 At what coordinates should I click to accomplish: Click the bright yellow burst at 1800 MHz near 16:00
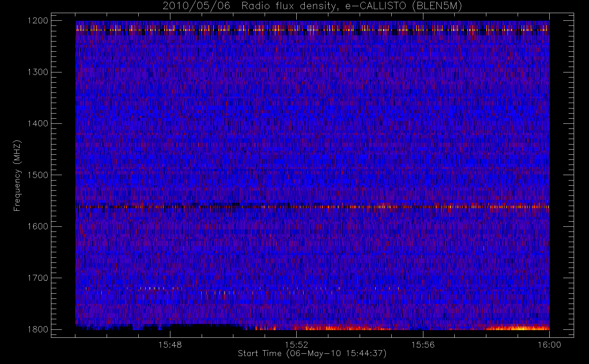pos(517,328)
